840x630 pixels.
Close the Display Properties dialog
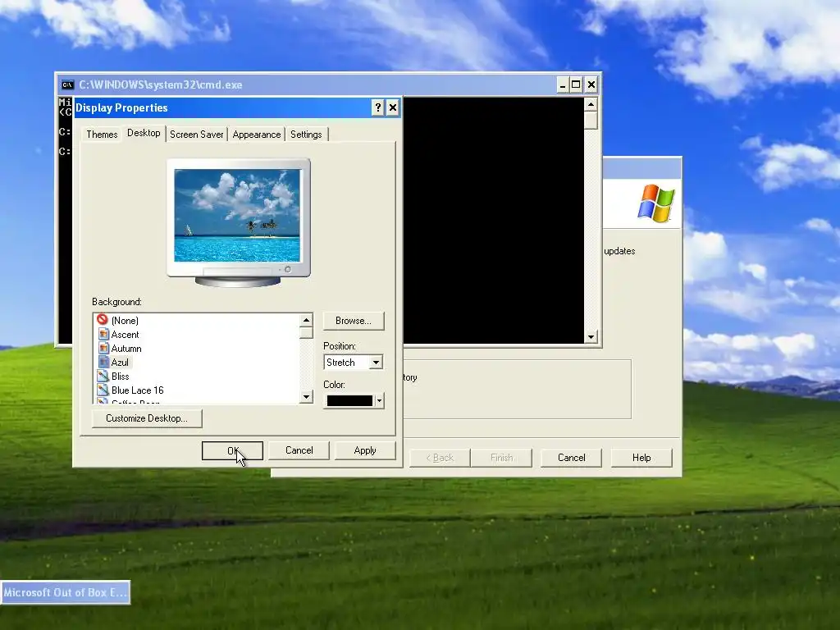click(x=393, y=107)
